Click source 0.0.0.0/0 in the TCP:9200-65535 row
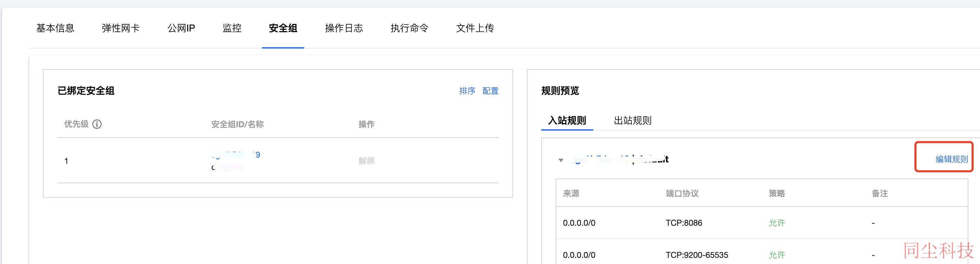Screen dimensions: 980x264 (x=579, y=255)
